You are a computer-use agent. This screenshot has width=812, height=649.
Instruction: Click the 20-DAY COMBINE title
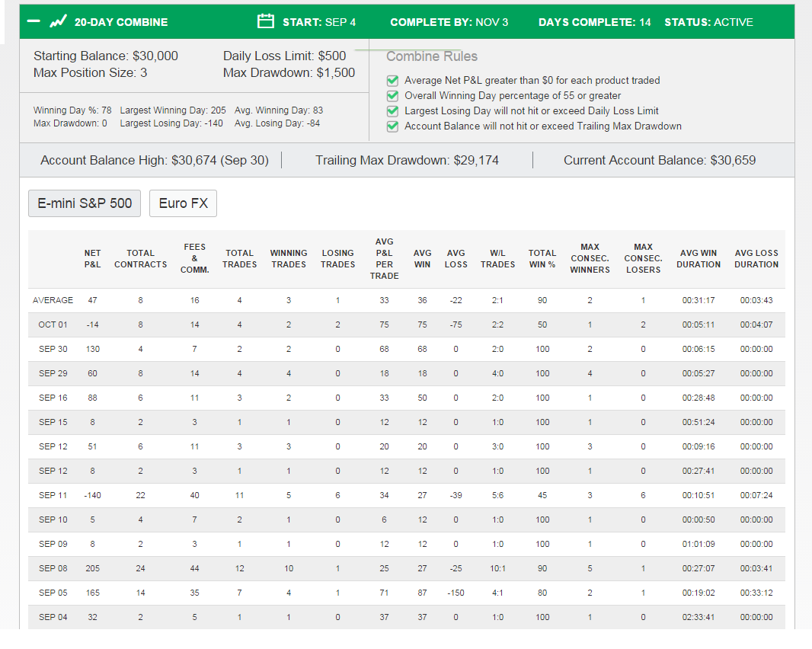click(121, 22)
